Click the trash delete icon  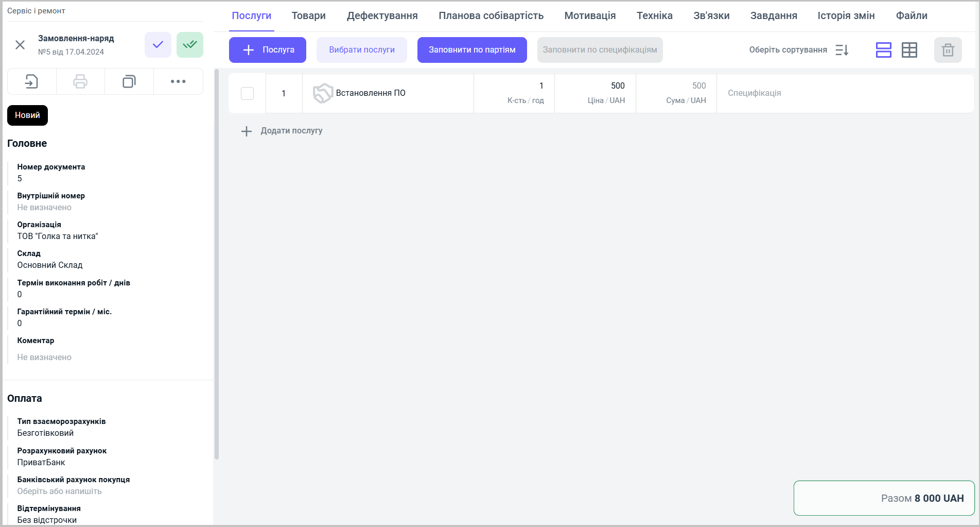coord(948,50)
